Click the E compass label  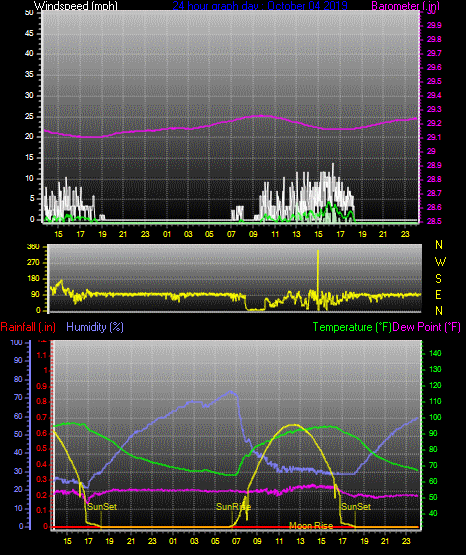click(438, 294)
